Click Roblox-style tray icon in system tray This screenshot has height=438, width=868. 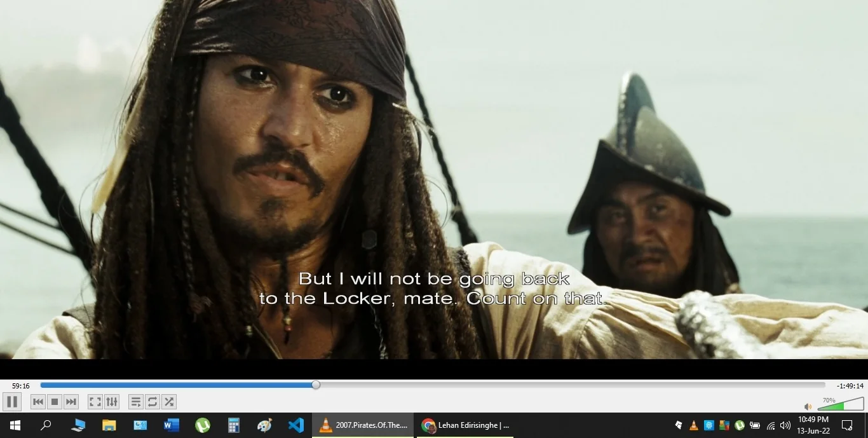click(679, 425)
